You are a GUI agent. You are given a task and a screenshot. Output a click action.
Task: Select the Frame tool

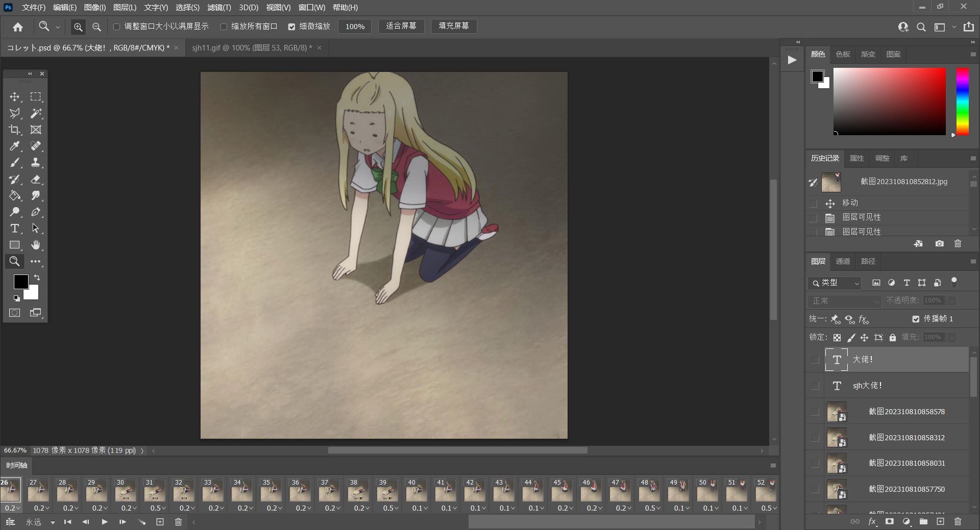click(x=36, y=130)
